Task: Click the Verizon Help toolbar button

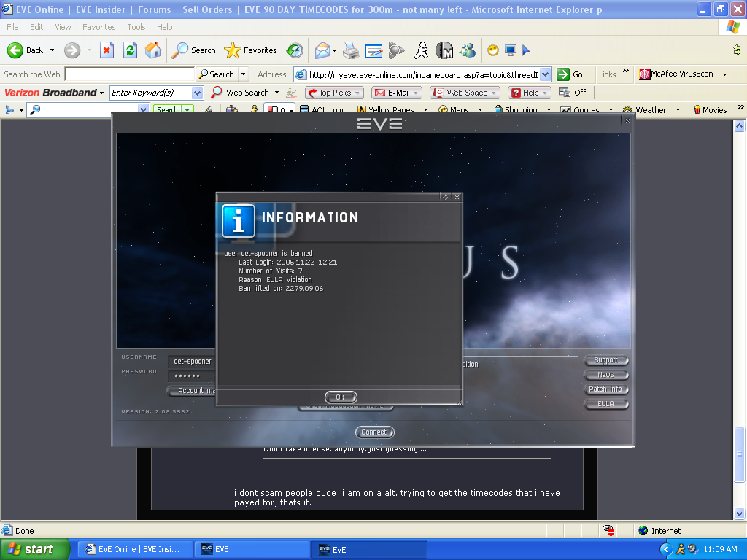Action: coord(529,93)
